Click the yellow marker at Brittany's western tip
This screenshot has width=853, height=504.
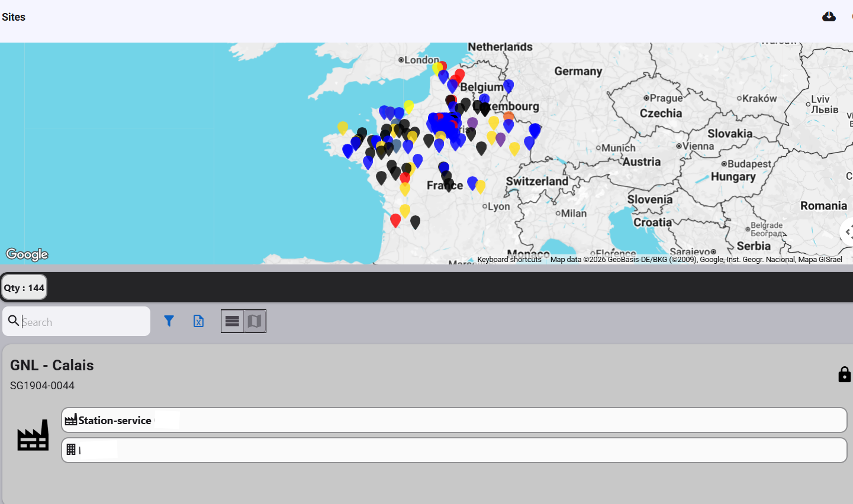(343, 127)
